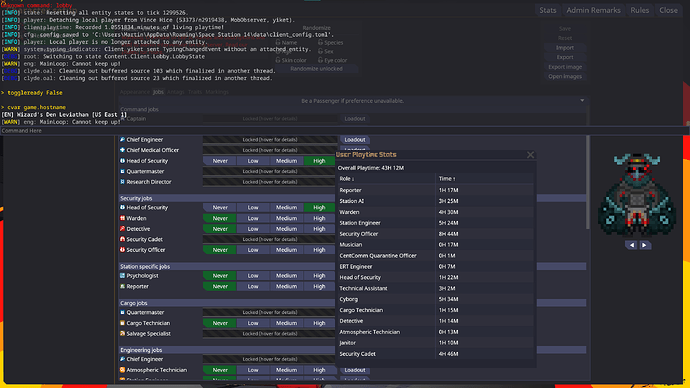Sort playtime stats by Role column
The height and width of the screenshot is (388, 690).
click(346, 179)
